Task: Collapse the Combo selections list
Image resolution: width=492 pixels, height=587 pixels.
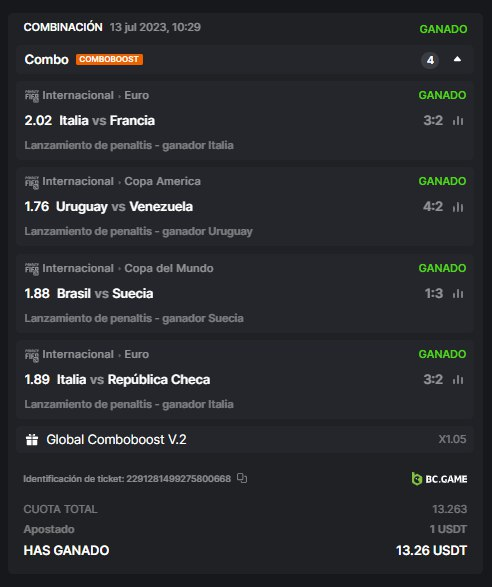Action: tap(457, 59)
